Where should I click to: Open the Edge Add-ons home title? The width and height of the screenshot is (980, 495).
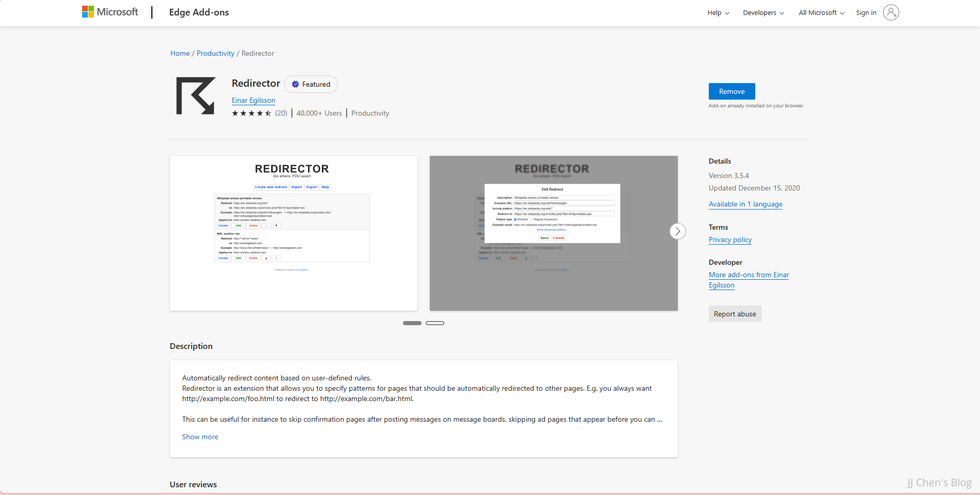[x=199, y=12]
